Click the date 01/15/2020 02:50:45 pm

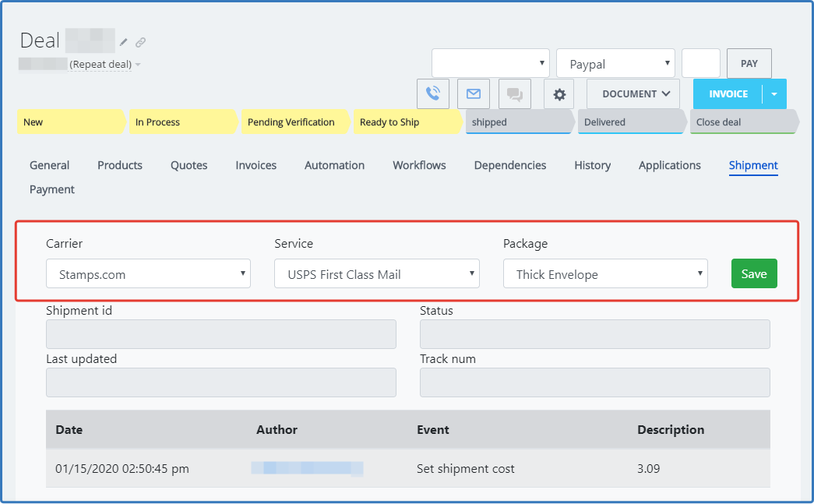tap(122, 469)
